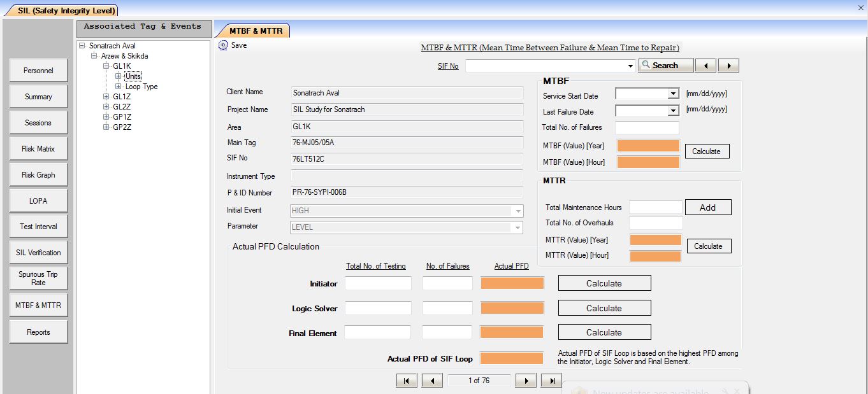
Task: Expand the Loop Type tree node
Action: pyautogui.click(x=119, y=87)
